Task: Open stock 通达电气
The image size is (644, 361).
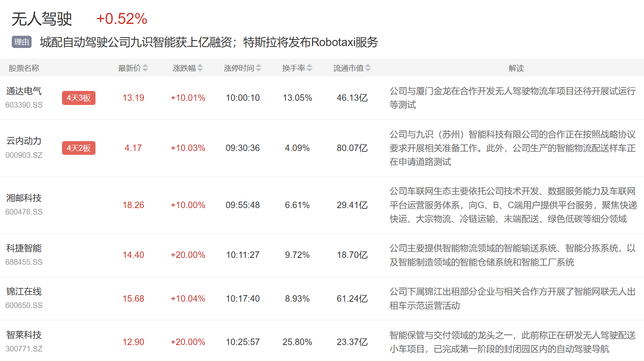Action: 24,91
